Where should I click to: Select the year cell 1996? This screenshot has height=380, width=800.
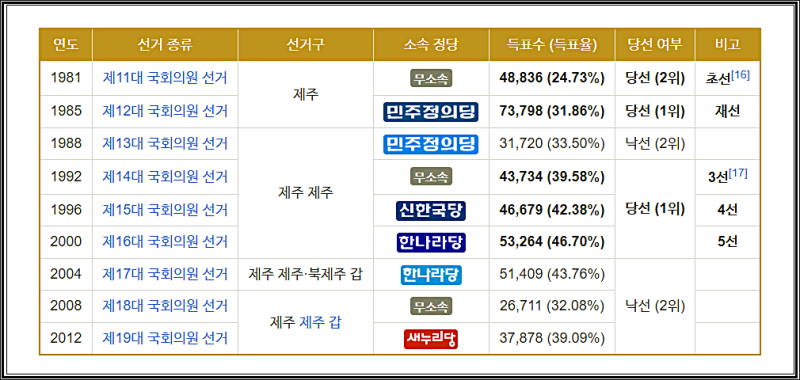(66, 210)
